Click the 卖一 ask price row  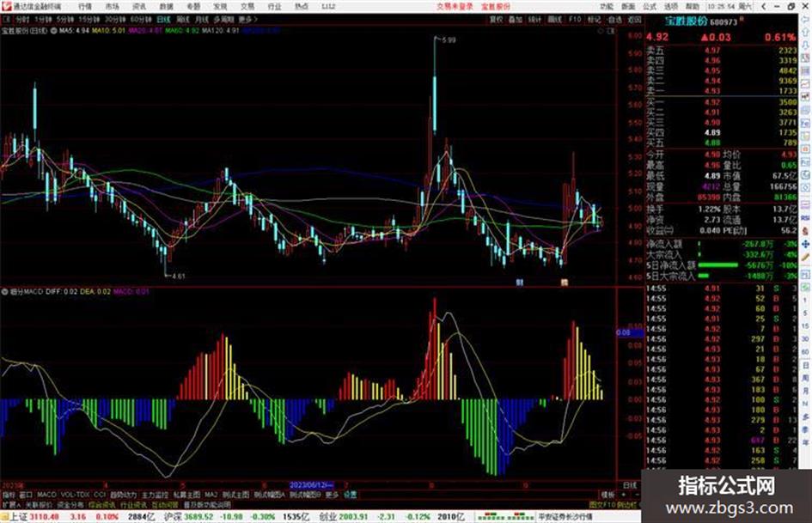pyautogui.click(x=721, y=91)
